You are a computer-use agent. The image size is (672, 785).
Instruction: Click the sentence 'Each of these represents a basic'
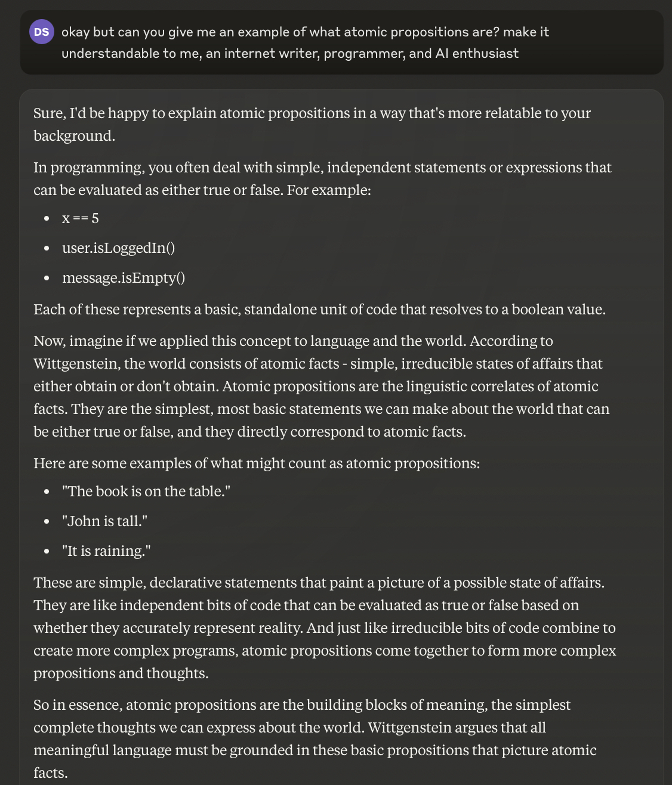point(319,310)
